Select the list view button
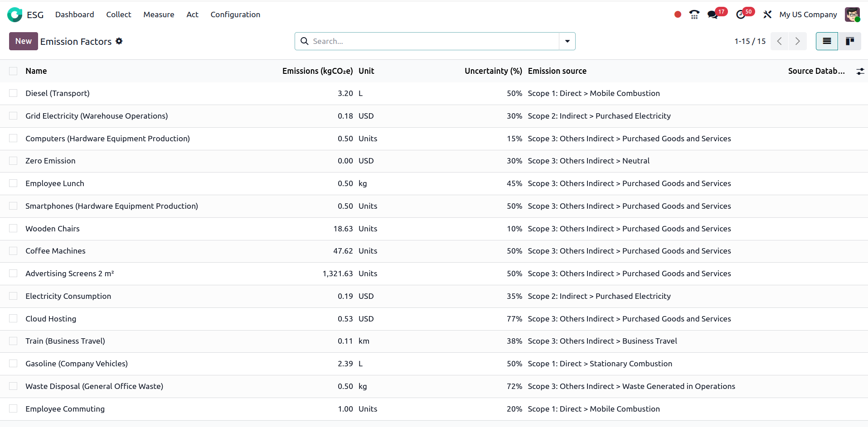The height and width of the screenshot is (427, 868). click(827, 41)
